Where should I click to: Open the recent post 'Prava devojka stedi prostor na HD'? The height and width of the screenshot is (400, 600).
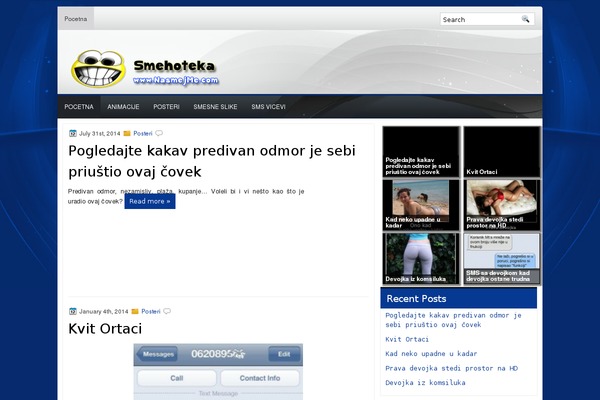pyautogui.click(x=451, y=368)
